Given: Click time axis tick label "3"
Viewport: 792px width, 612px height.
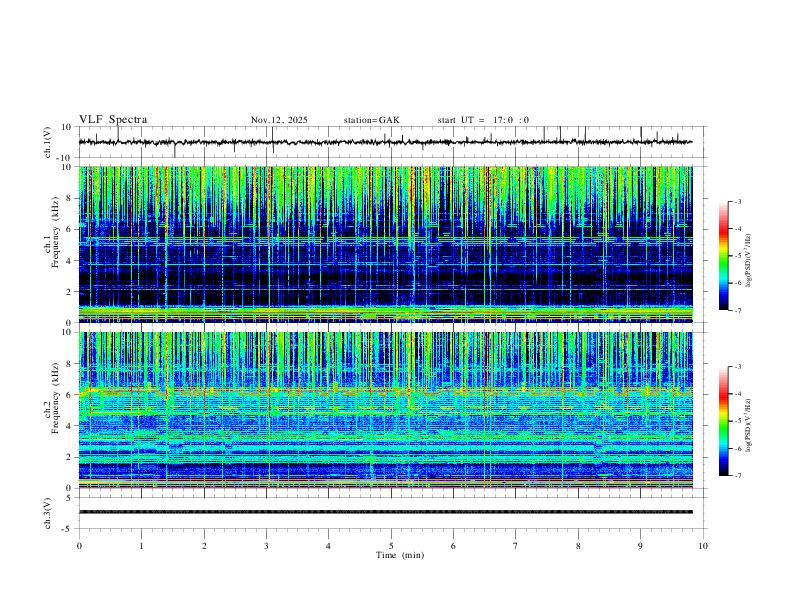Looking at the screenshot, I should (266, 546).
